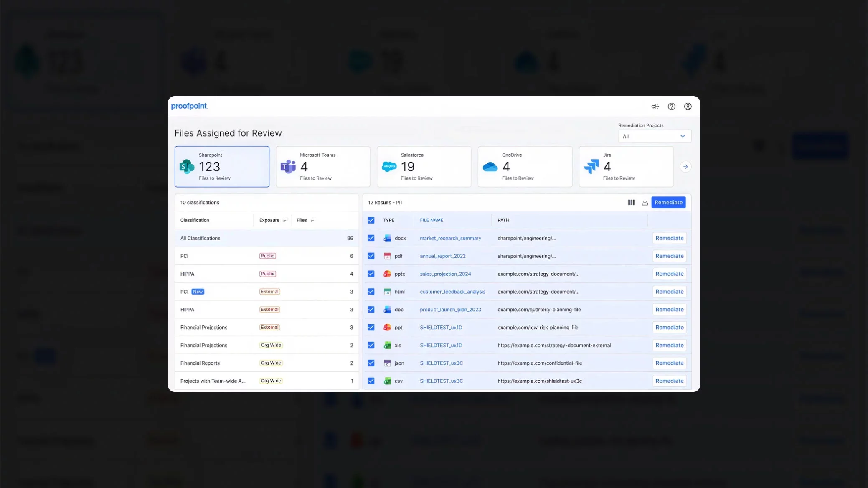Select Projects with Team-wide A... row

coord(266,381)
